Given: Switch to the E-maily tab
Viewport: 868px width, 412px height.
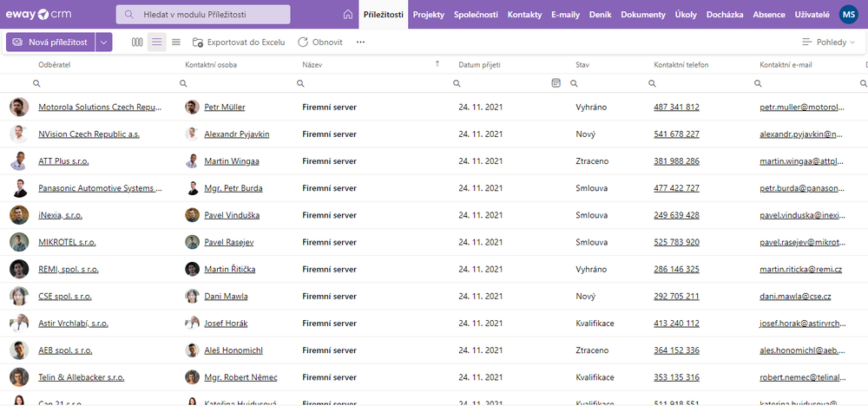Looking at the screenshot, I should pos(566,15).
